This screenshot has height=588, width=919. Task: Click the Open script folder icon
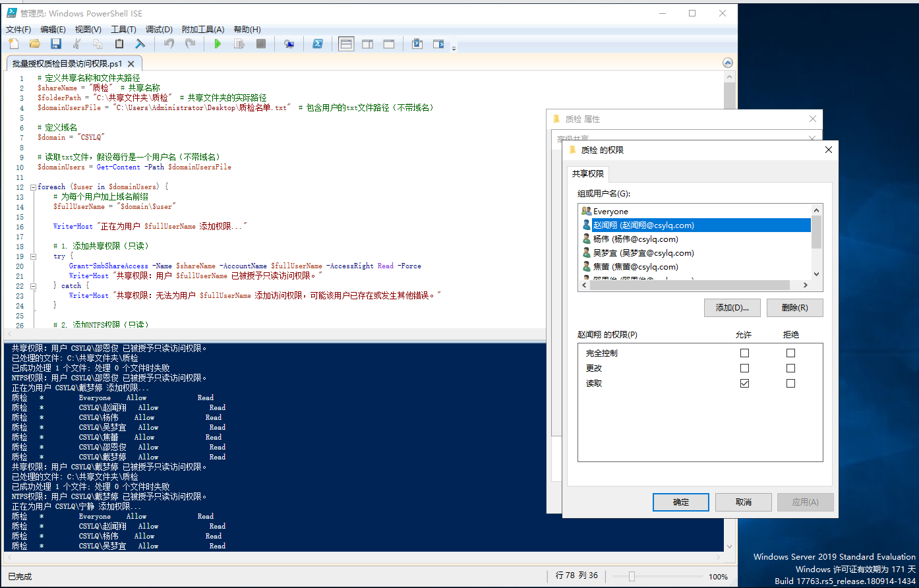pyautogui.click(x=35, y=44)
